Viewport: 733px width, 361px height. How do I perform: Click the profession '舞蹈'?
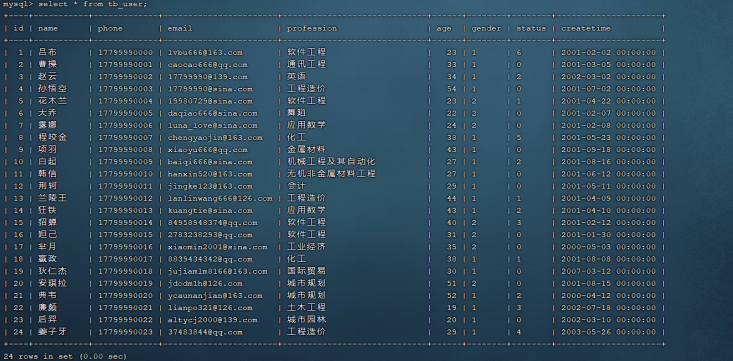(297, 113)
